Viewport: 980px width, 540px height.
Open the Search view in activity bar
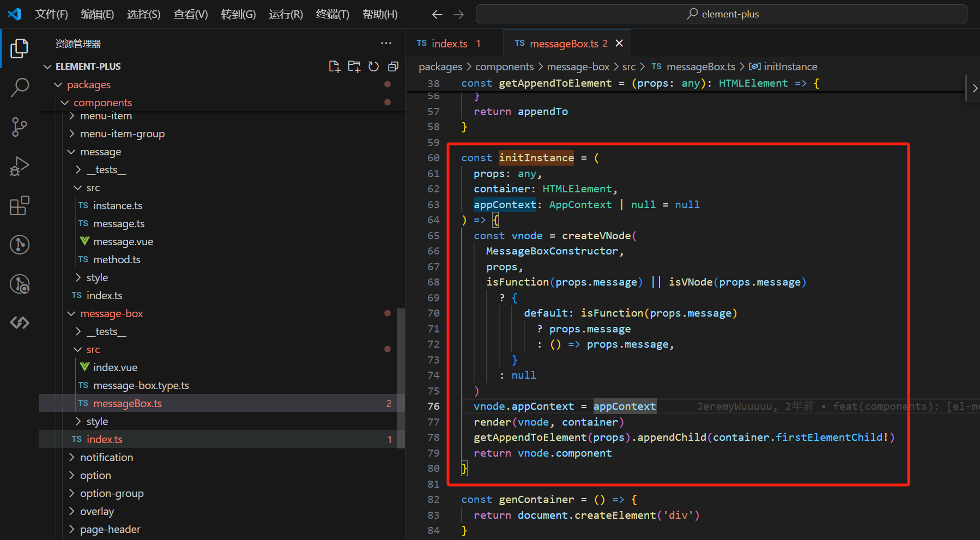coord(20,87)
